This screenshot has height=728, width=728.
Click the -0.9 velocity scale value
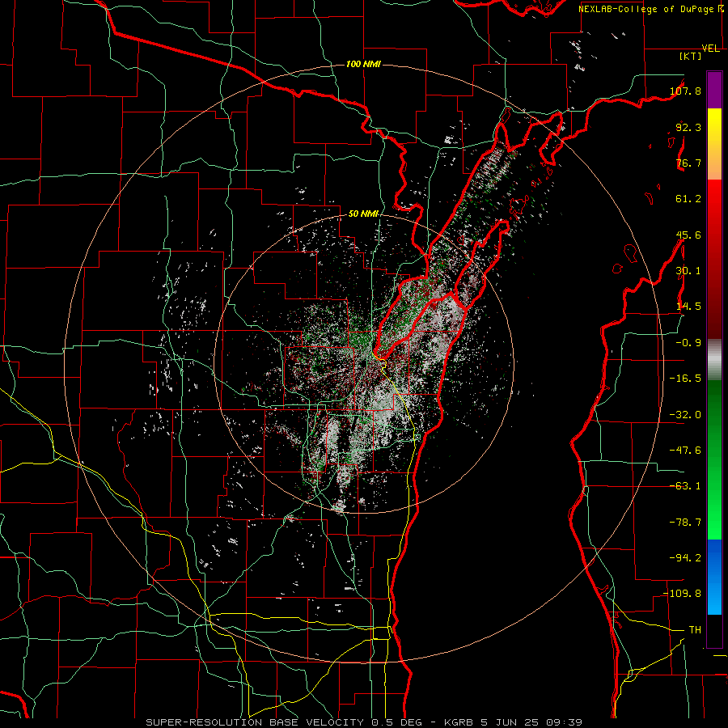pyautogui.click(x=688, y=343)
